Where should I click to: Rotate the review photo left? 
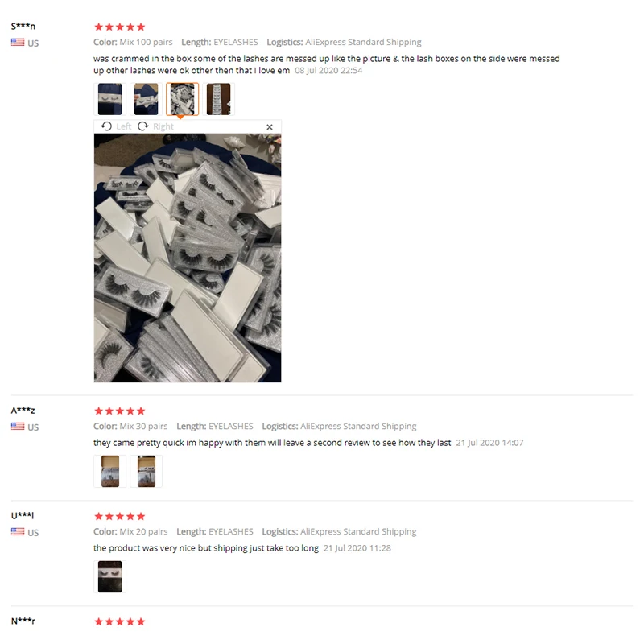(116, 126)
